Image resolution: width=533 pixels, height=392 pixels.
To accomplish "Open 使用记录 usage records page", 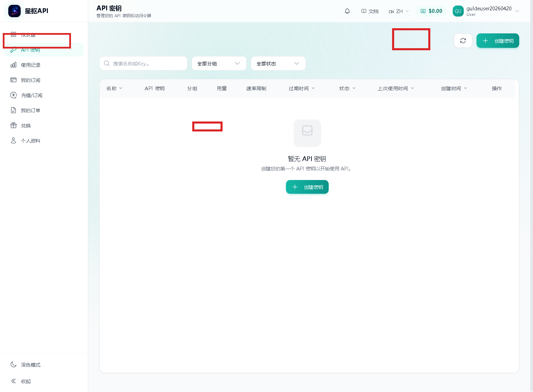I will click(x=30, y=65).
